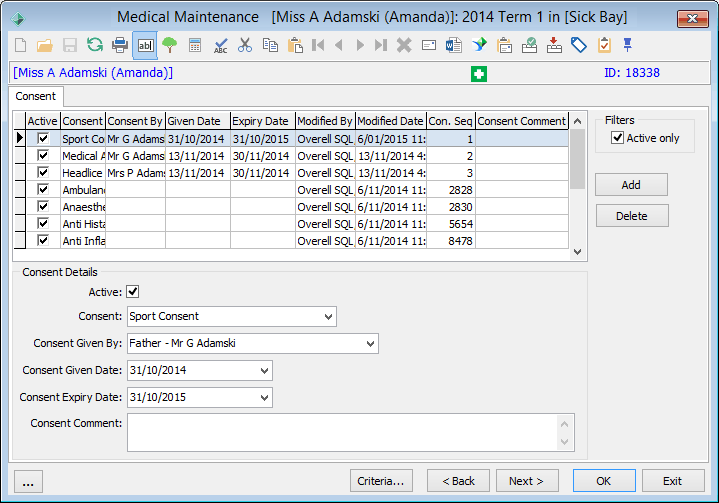Go to the previous record arrow

(x=339, y=45)
